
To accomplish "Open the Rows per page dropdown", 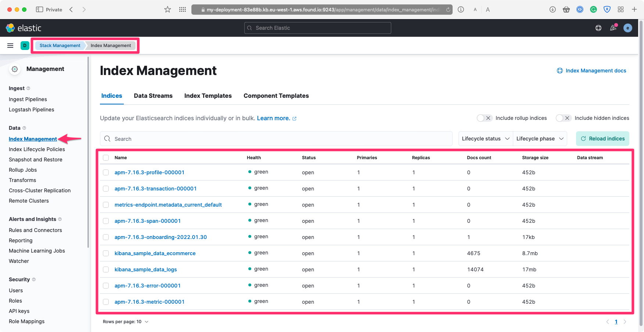I will (x=126, y=322).
